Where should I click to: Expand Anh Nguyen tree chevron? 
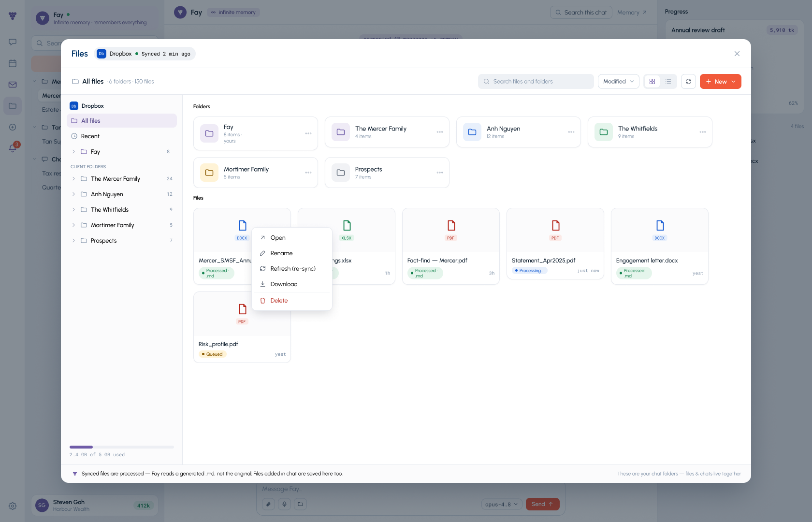(x=73, y=194)
